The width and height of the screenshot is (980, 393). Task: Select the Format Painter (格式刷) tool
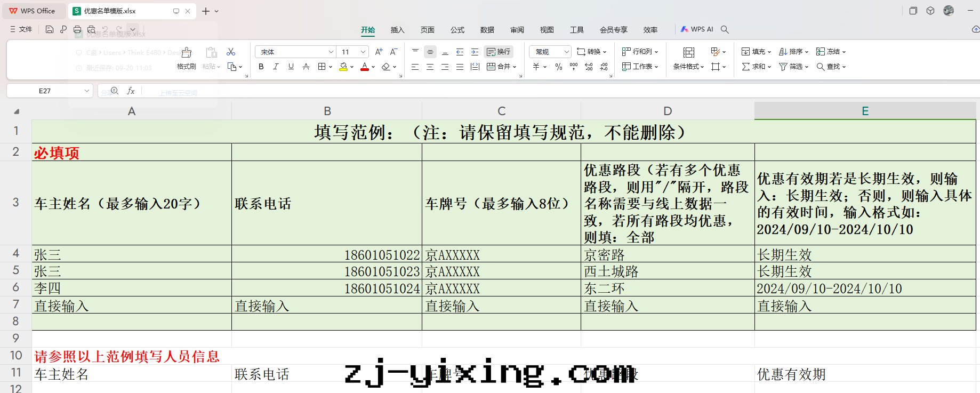(x=187, y=58)
